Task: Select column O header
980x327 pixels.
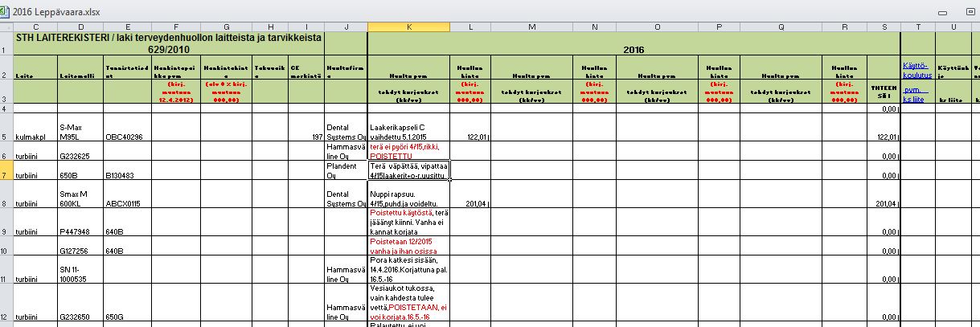Action: (x=657, y=27)
